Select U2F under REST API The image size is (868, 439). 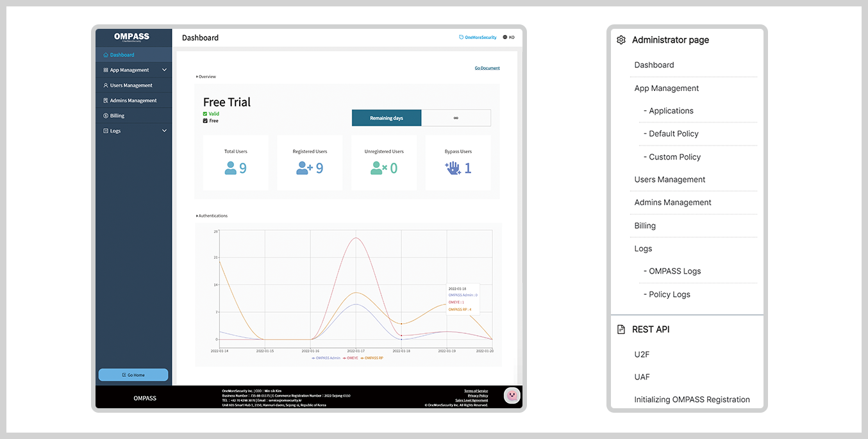pos(642,354)
